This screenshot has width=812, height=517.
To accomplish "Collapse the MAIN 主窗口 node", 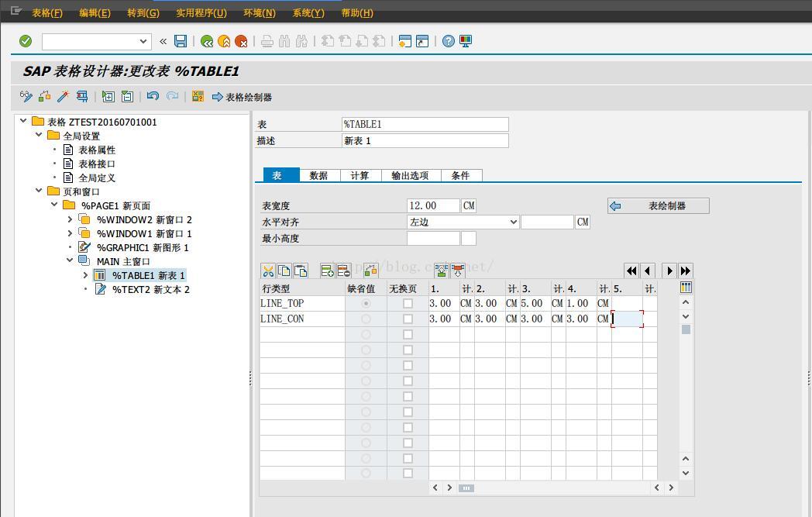I will click(x=70, y=260).
